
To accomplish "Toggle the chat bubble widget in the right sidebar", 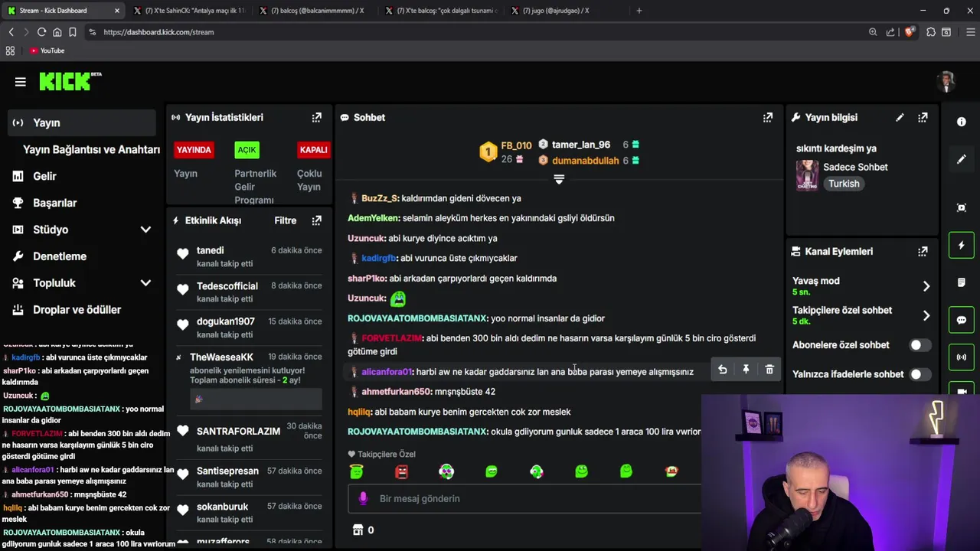I will click(x=962, y=320).
